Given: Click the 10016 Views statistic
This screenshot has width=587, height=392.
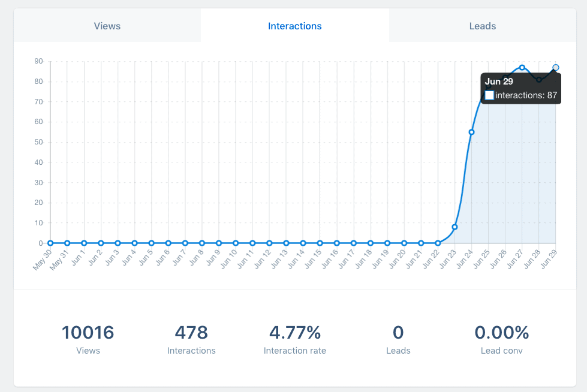Looking at the screenshot, I should coord(88,332).
